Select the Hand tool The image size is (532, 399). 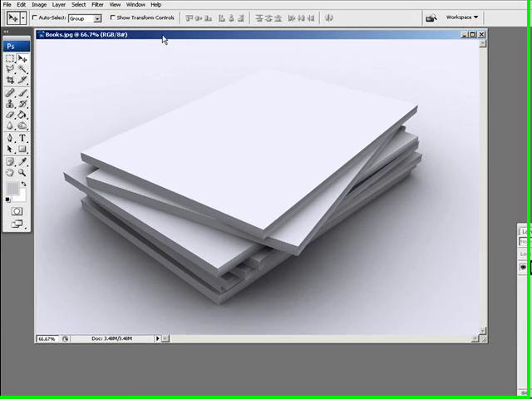point(10,173)
